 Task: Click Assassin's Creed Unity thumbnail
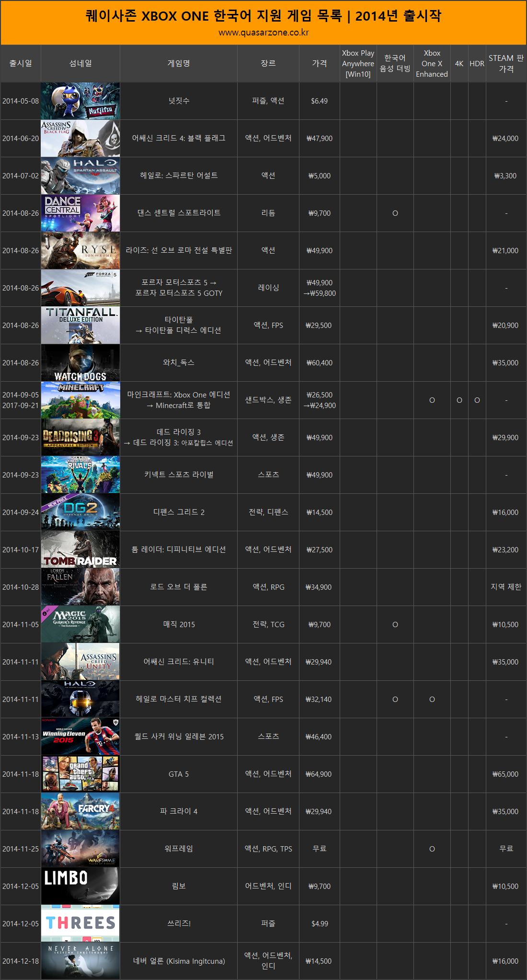click(80, 662)
